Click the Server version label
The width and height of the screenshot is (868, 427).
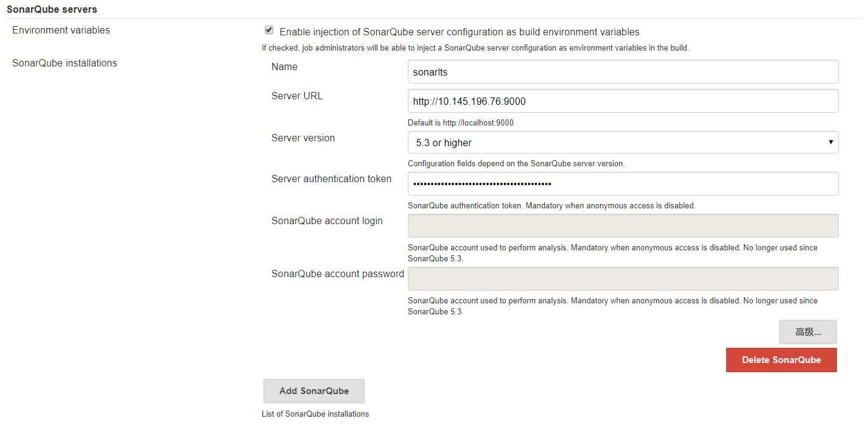tap(303, 138)
